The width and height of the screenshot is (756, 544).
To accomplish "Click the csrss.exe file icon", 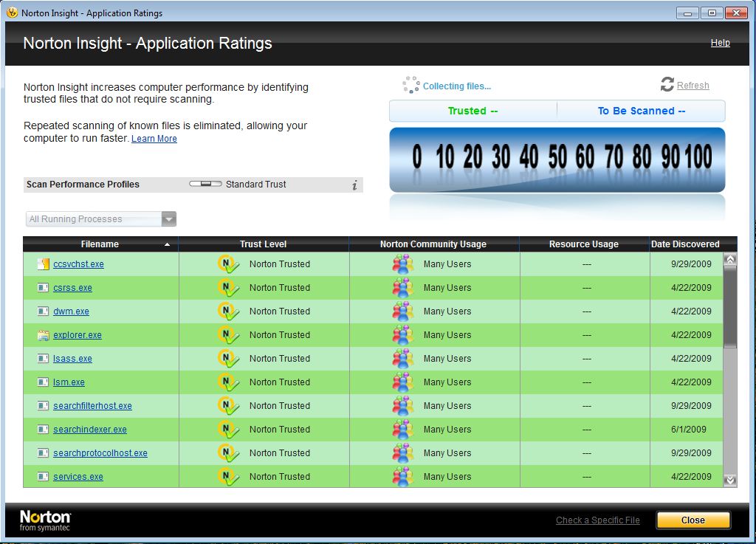I will coord(44,288).
